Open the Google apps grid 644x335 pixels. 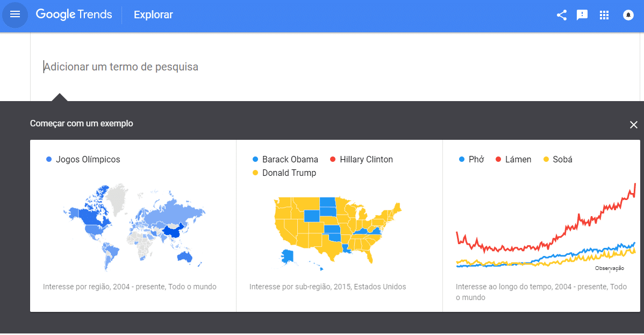pos(604,15)
